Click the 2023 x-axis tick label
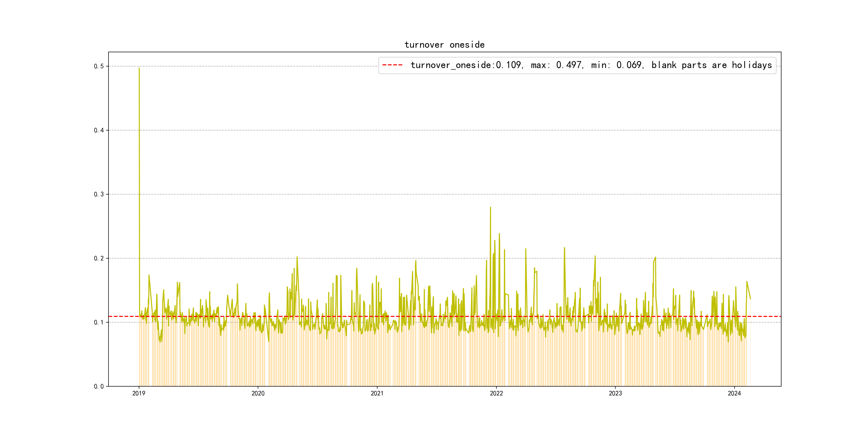Viewport: 868px width, 434px height. click(x=615, y=393)
